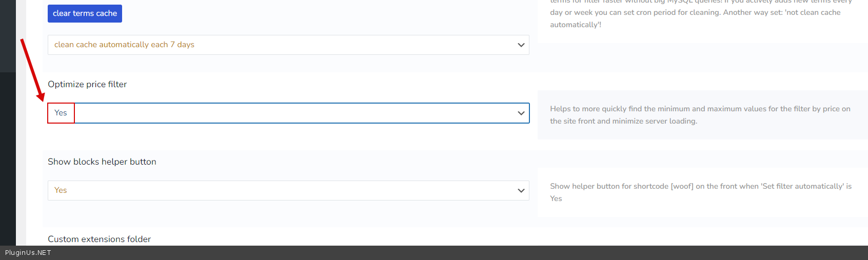Screen dimensions: 868x260
Task: Click the "Custom extensions folder" heading
Action: pos(99,239)
